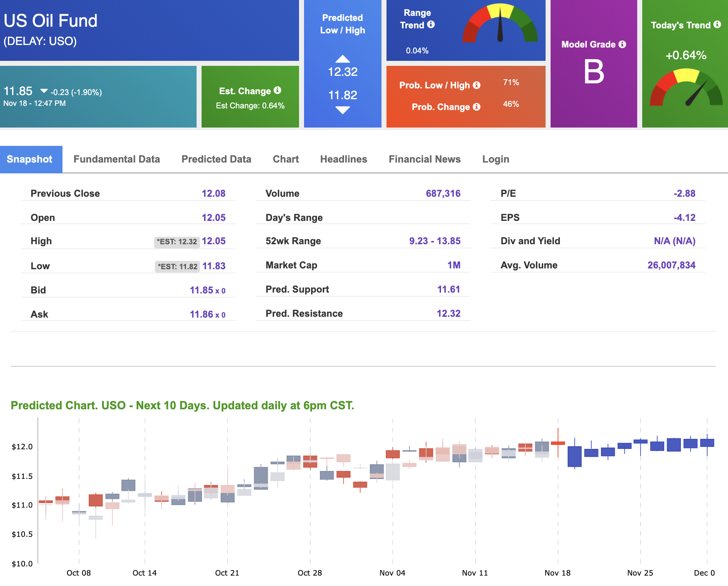The image size is (728, 586).
Task: Click the Ask value 11.86 x 0
Action: 208,314
